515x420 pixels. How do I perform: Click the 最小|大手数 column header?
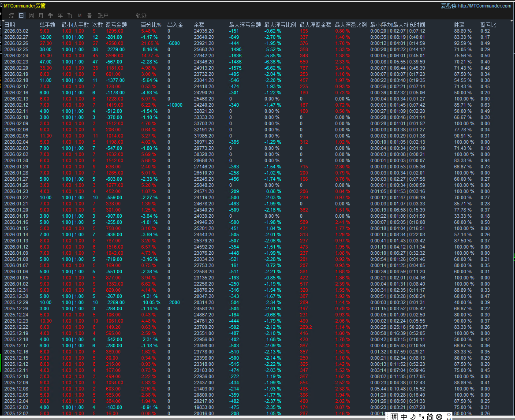[75, 25]
